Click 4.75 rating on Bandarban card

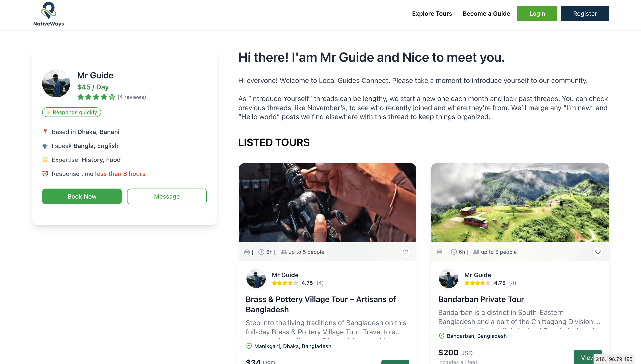pos(500,283)
